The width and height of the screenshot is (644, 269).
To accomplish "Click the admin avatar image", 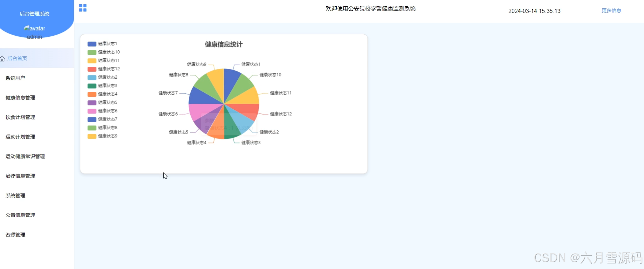I will coord(34,28).
